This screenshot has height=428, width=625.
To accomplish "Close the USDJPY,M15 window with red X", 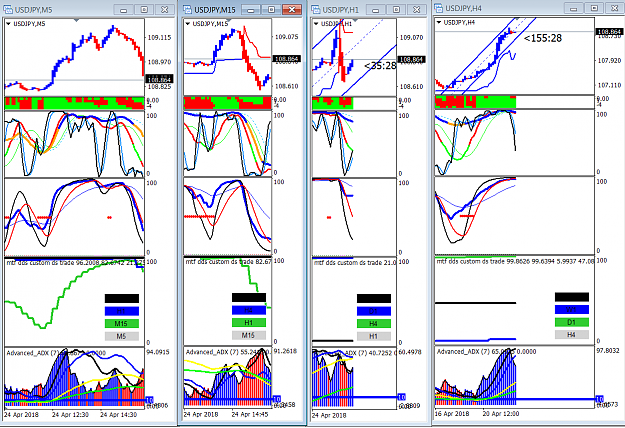I will click(292, 10).
